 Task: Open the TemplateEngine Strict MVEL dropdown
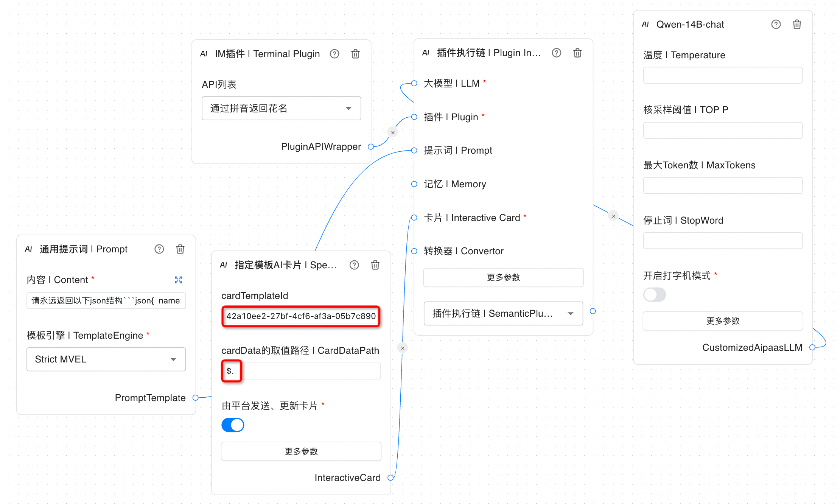[106, 359]
